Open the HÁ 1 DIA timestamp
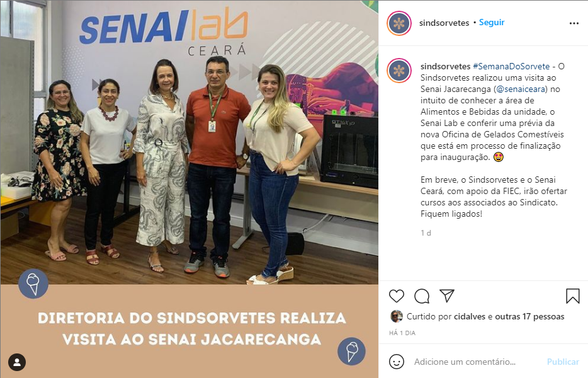Screen dimensions: 588x378 402,333
